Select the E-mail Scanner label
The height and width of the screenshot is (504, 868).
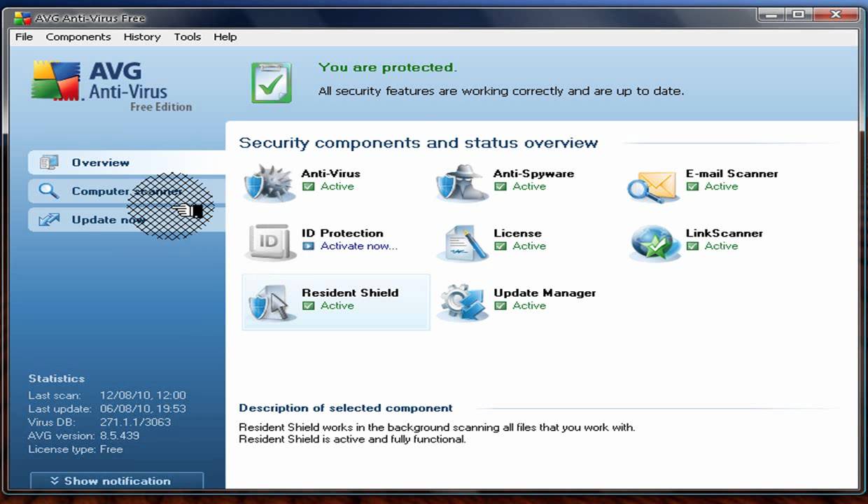click(731, 174)
